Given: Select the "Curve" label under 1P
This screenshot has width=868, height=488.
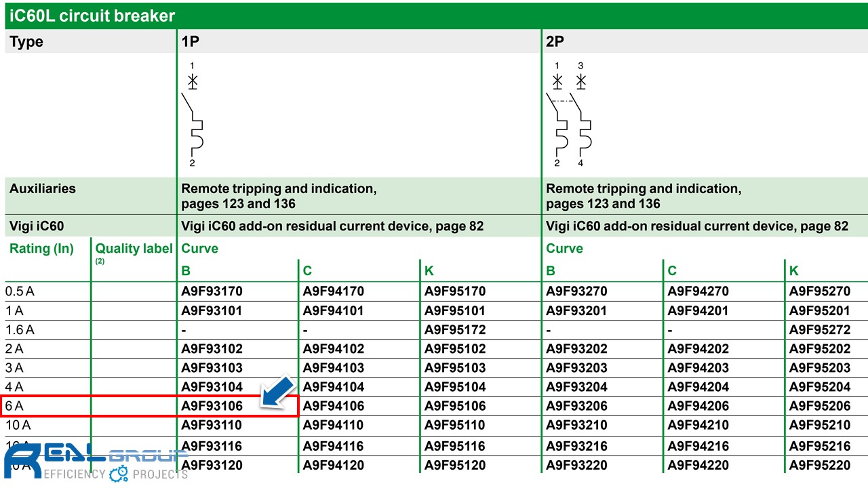Looking at the screenshot, I should 199,248.
